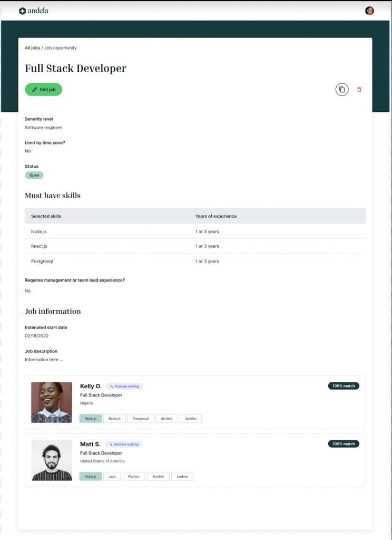The height and width of the screenshot is (540, 392).
Task: Go to All jobs via the breadcrumb
Action: click(32, 47)
